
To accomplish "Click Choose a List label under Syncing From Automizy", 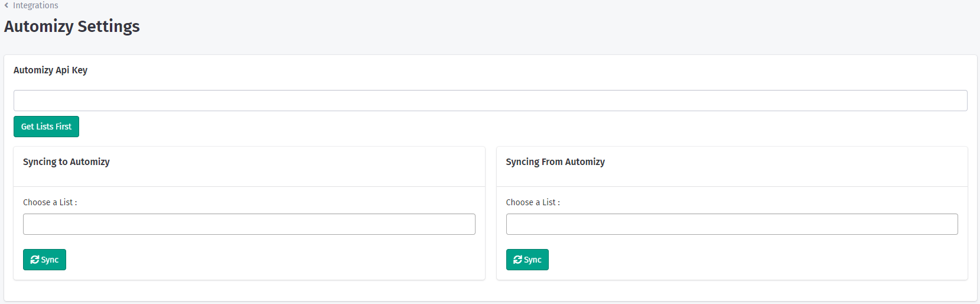I will [x=532, y=202].
